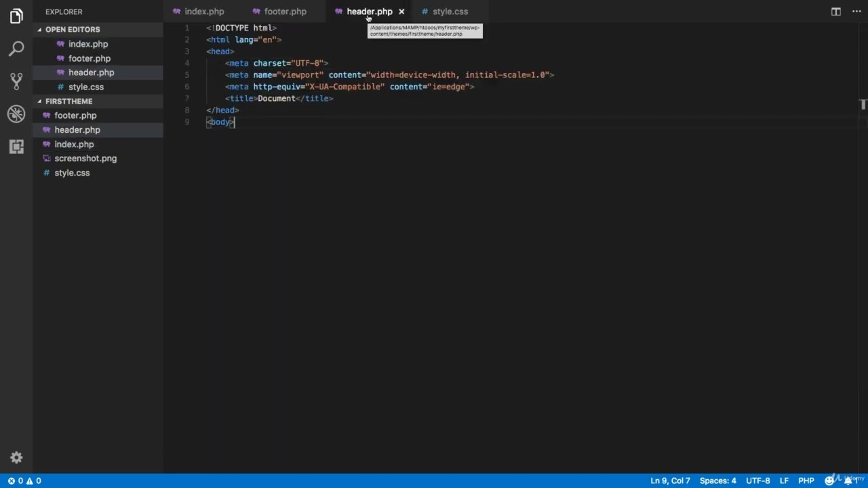Open the Explorer activity bar icon
Screen dimensions: 868x488
coord(16,16)
